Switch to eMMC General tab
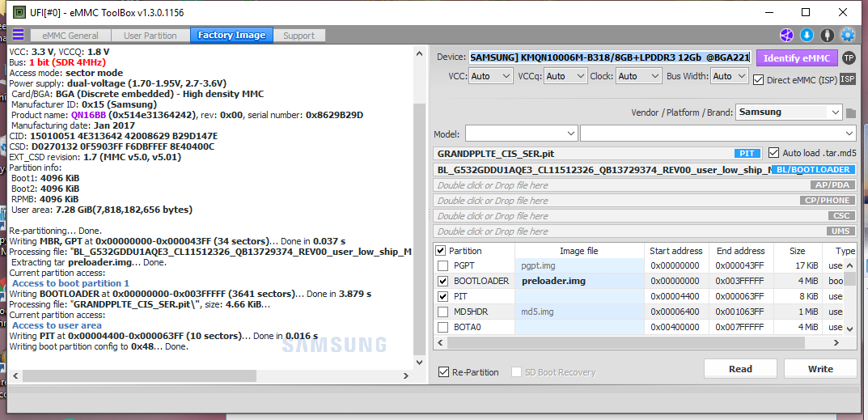Viewport: 868px width, 420px height. 71,36
